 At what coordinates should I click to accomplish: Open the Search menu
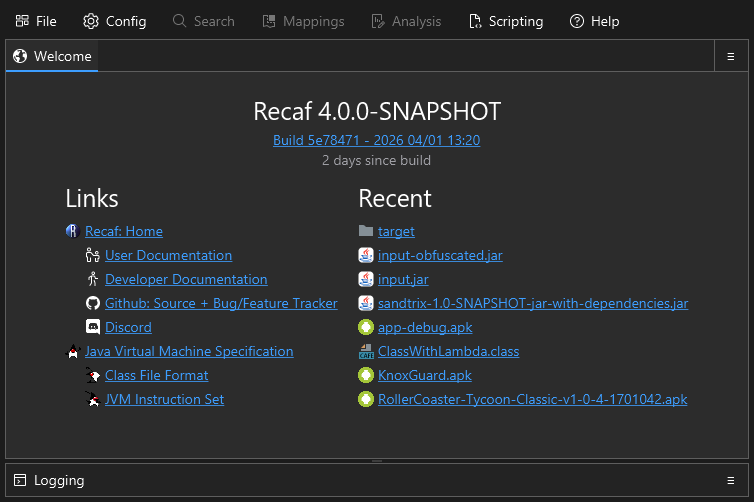coord(204,21)
